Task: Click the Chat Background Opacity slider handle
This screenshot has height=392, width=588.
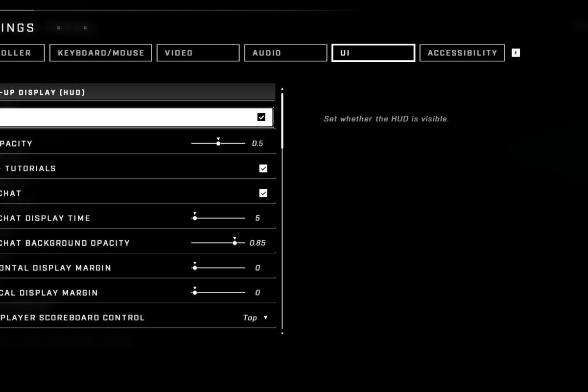Action: pyautogui.click(x=235, y=243)
